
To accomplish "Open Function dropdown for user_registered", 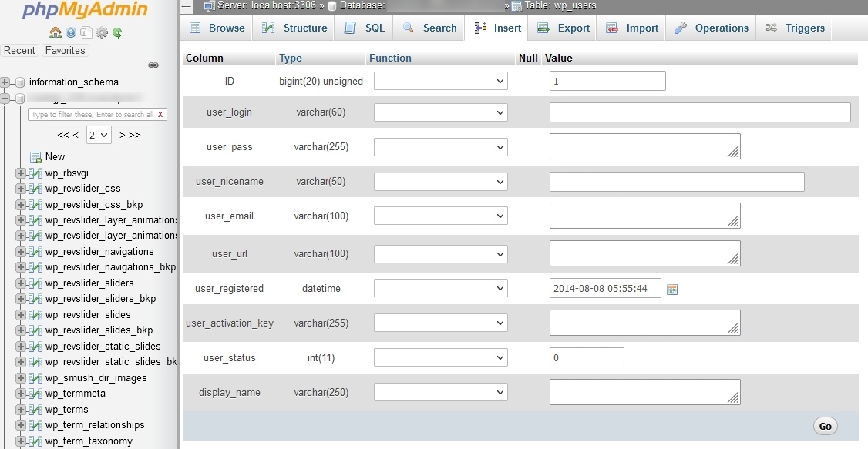I will (x=441, y=288).
